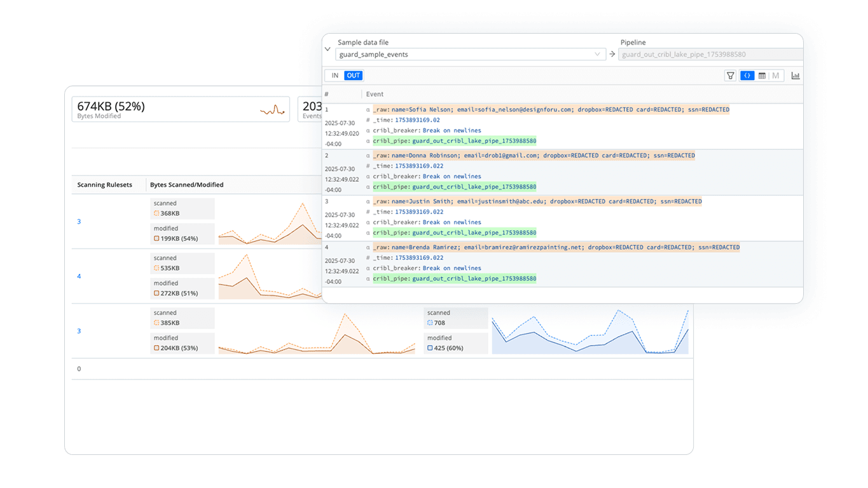868x488 pixels.
Task: Collapse the sample data panel chevron
Action: click(x=327, y=49)
